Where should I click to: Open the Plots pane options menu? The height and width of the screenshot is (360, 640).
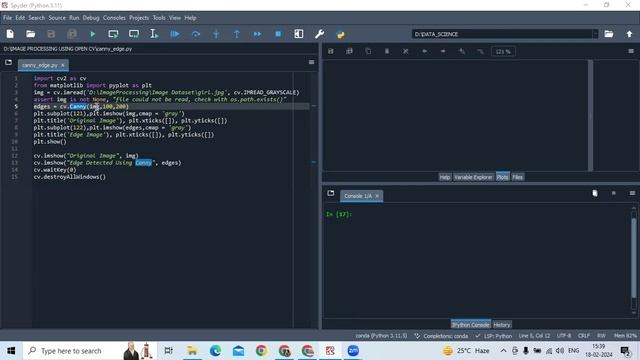[x=631, y=51]
